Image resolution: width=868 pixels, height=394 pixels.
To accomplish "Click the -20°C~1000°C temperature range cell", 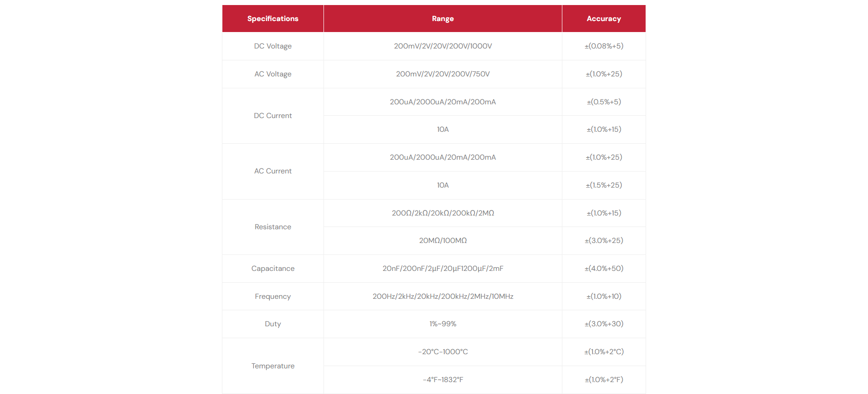I will click(x=442, y=352).
